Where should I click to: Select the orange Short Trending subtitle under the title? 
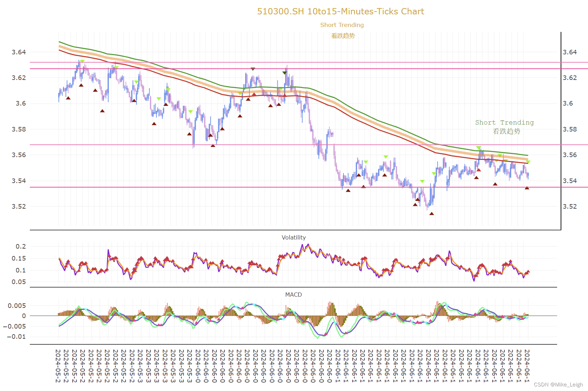pyautogui.click(x=342, y=25)
